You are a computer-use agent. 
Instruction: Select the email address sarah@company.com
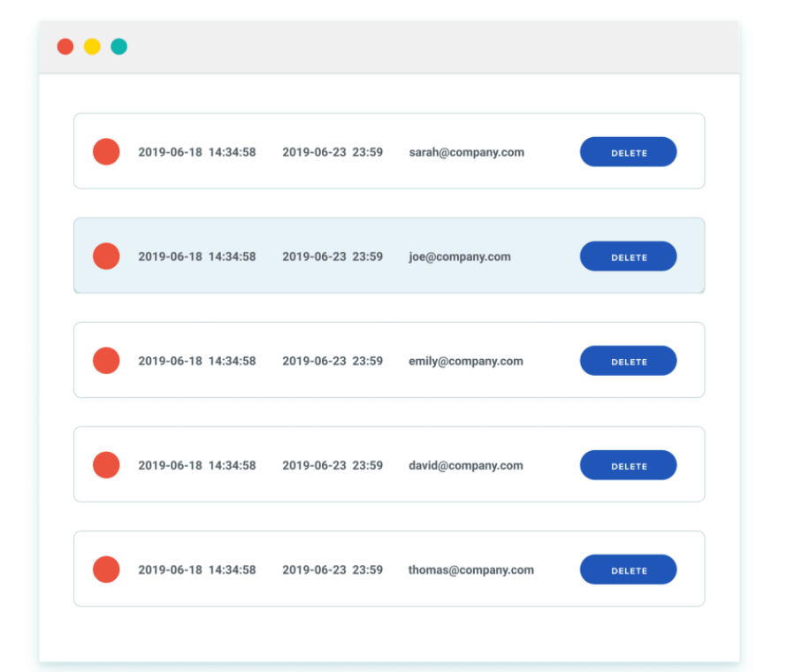(466, 151)
